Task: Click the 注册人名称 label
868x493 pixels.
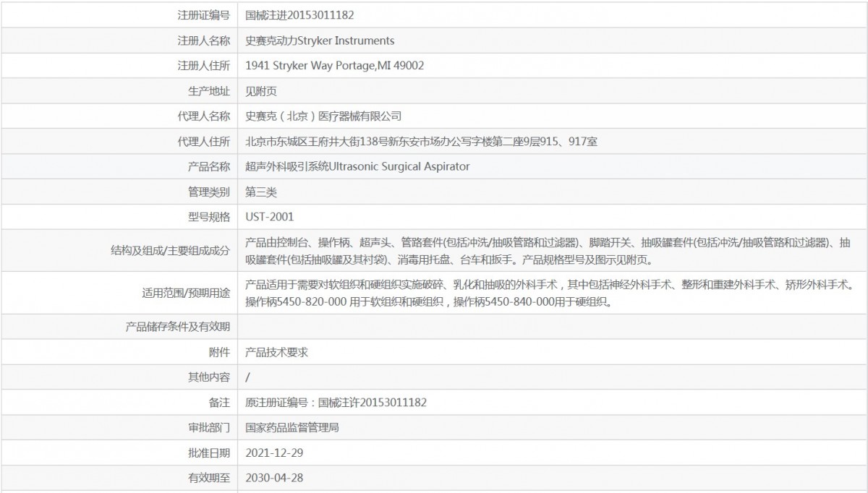Action: point(204,40)
